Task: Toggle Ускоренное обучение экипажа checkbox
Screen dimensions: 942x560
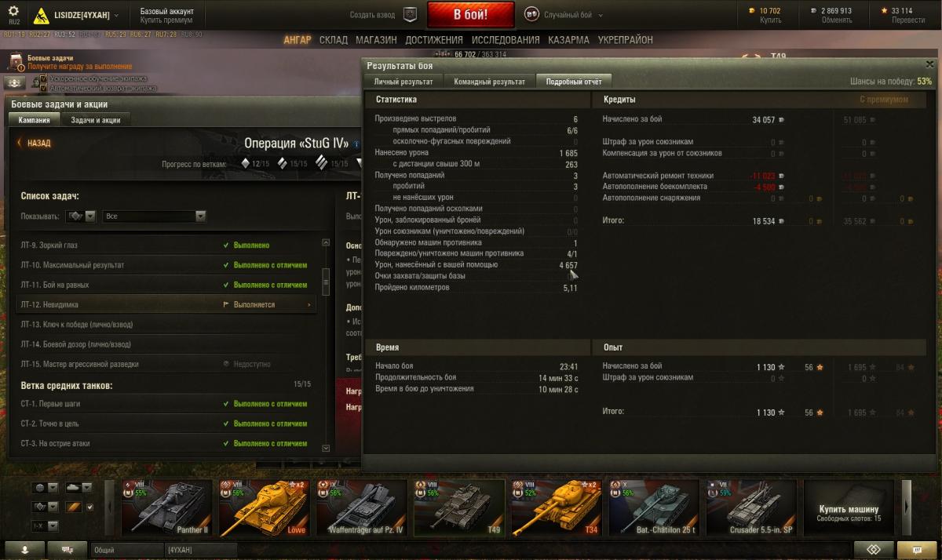Action: point(43,79)
